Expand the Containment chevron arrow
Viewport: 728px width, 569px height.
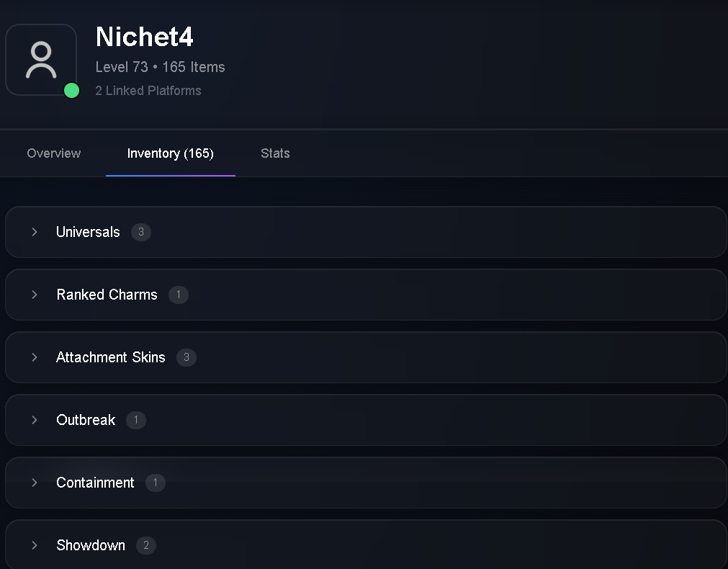(35, 483)
